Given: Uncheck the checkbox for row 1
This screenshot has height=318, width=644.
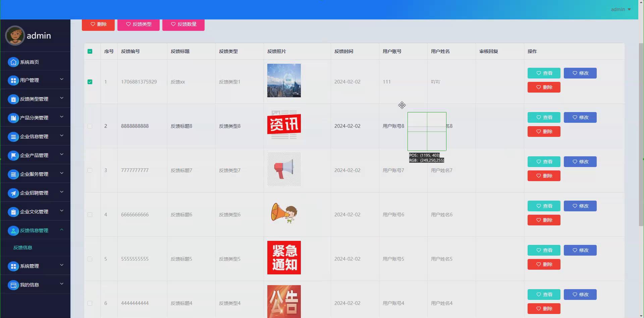Looking at the screenshot, I should [x=90, y=82].
